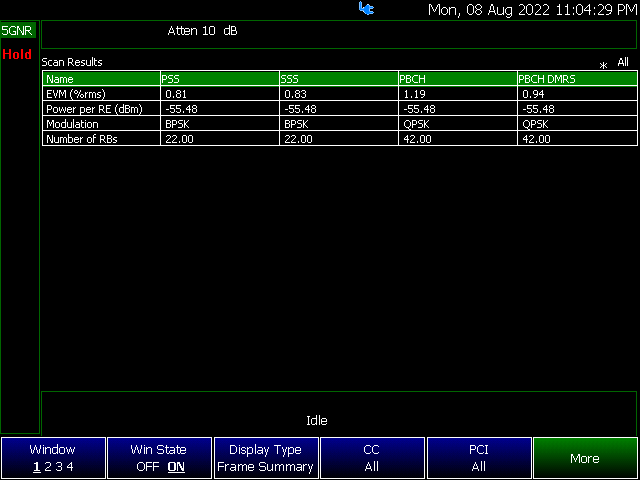Click the PSS EVM value 0.81
The width and height of the screenshot is (640, 480).
point(176,94)
